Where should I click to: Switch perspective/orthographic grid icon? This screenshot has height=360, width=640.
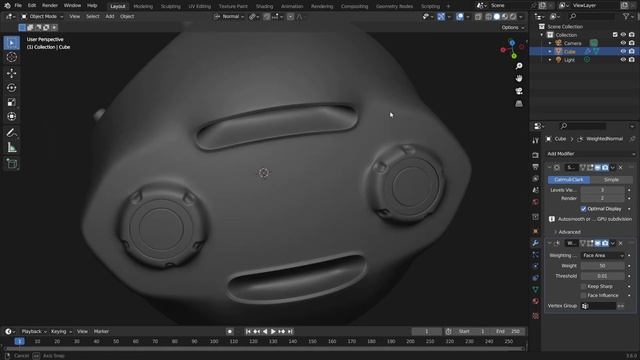(519, 104)
